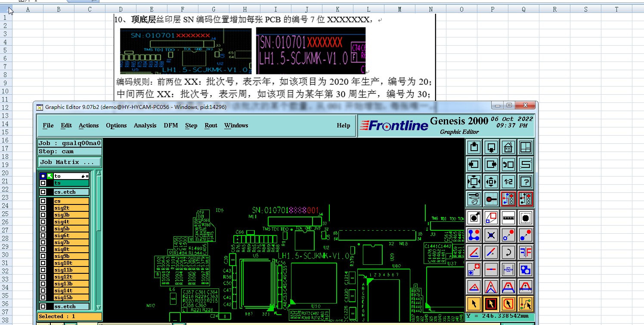644x325 pixels.
Task: Toggle the 'sig5b' layer checkbox
Action: coord(43,229)
